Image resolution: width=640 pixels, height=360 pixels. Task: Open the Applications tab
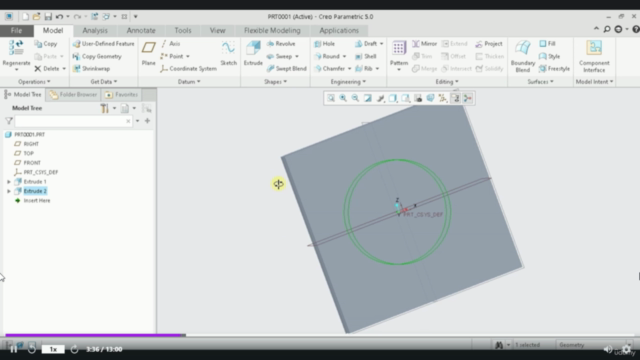(x=339, y=31)
